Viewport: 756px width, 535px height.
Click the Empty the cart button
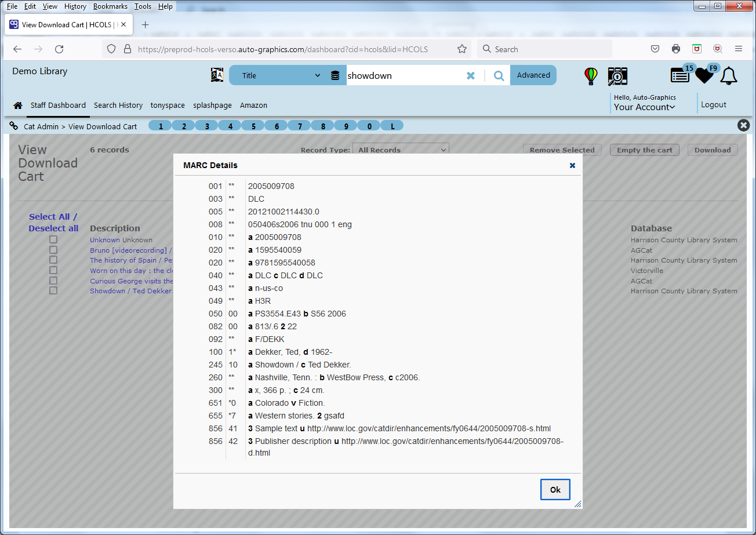(645, 150)
